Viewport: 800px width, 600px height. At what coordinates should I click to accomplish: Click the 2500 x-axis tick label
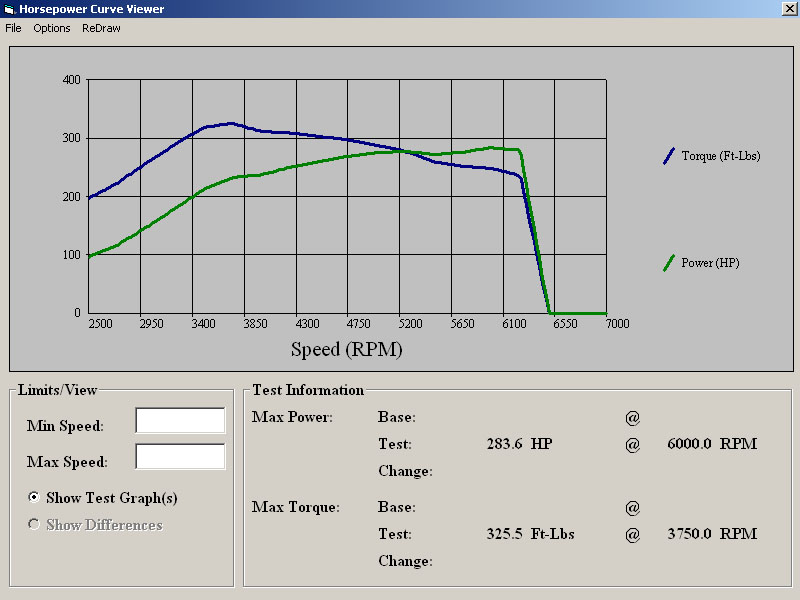pyautogui.click(x=101, y=324)
